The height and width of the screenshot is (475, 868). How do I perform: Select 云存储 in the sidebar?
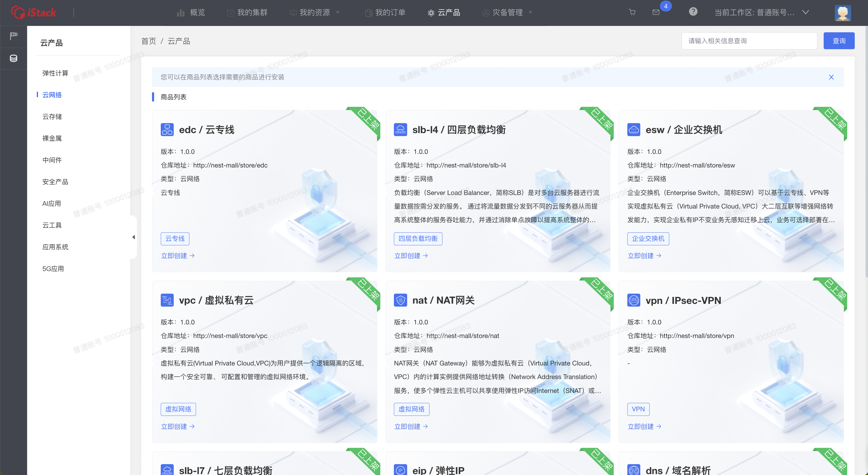coord(52,117)
